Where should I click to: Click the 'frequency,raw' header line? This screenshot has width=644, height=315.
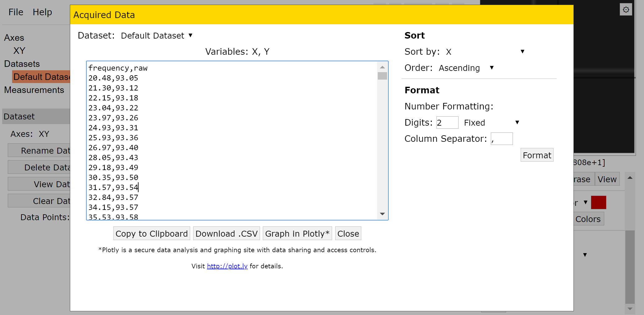pos(118,68)
